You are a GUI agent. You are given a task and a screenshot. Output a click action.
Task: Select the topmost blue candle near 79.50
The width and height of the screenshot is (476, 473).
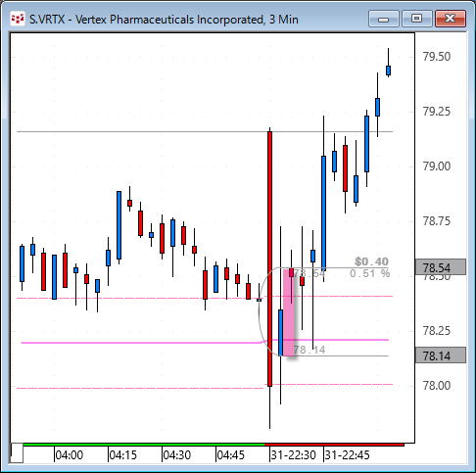coord(388,71)
